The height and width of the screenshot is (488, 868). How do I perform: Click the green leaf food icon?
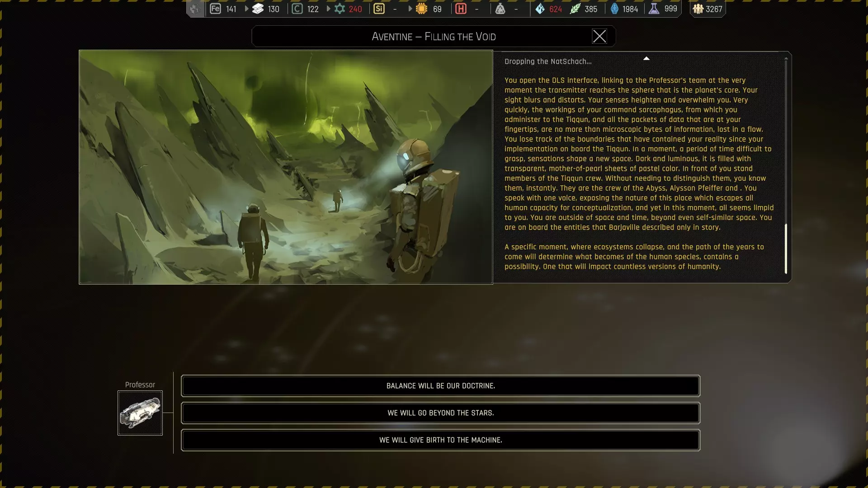point(575,9)
